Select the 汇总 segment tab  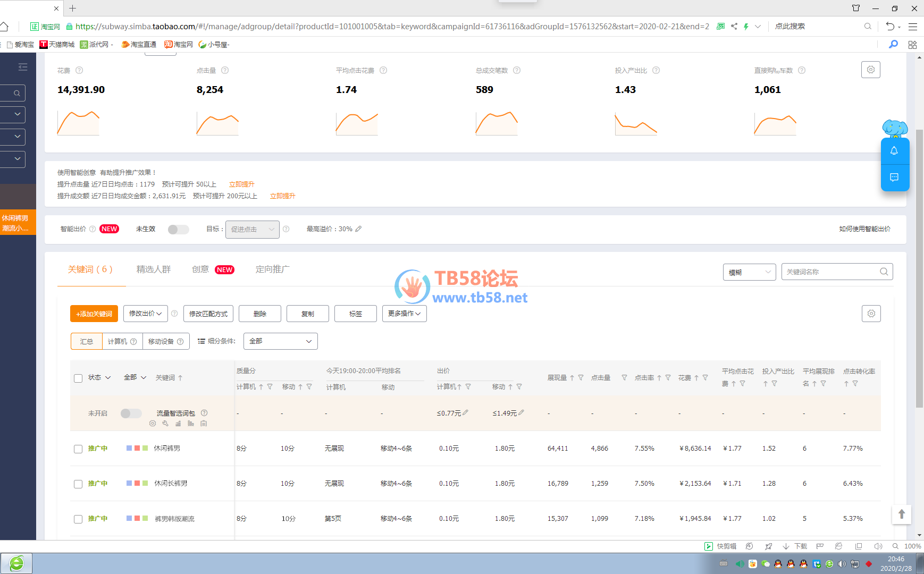click(87, 341)
